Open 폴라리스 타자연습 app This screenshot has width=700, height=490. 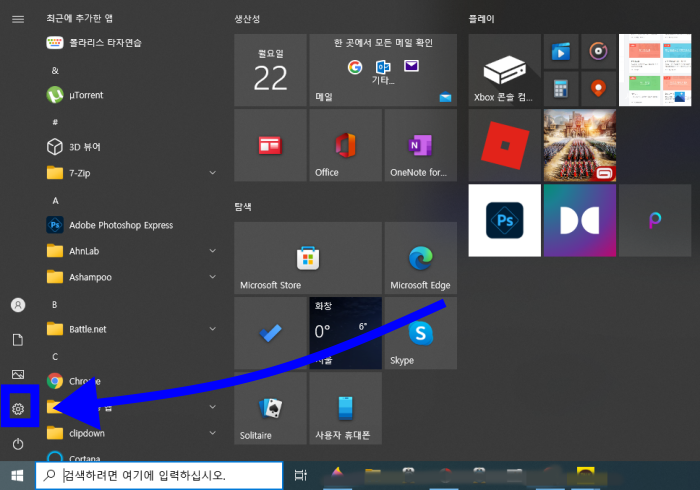point(132,43)
